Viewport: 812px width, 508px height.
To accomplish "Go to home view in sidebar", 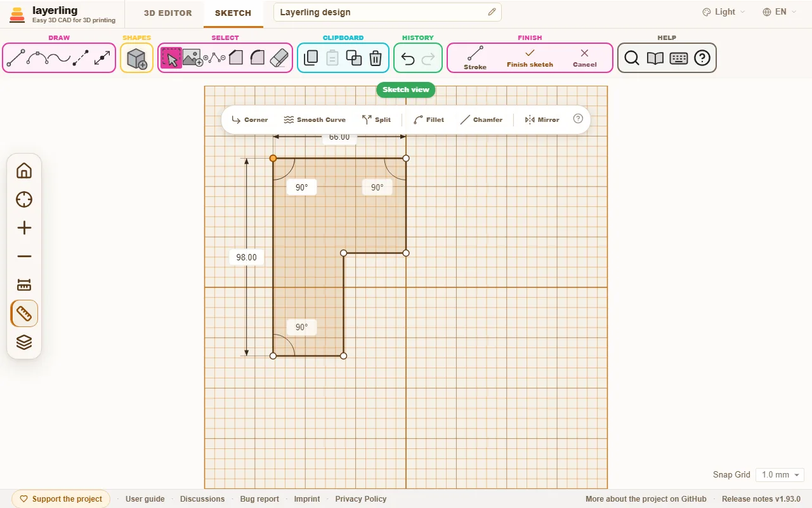I will (24, 171).
